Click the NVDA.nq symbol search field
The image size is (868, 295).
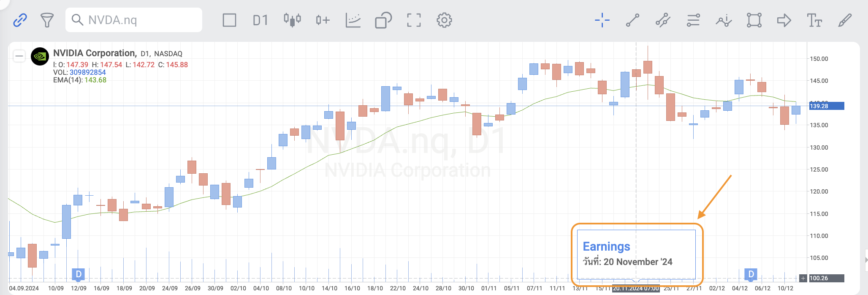tap(134, 20)
